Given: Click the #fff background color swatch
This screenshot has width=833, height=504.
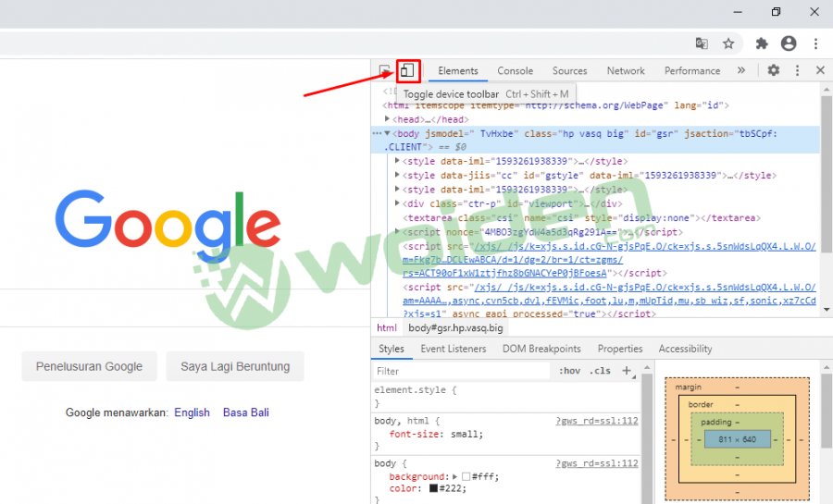Looking at the screenshot, I should tap(466, 476).
